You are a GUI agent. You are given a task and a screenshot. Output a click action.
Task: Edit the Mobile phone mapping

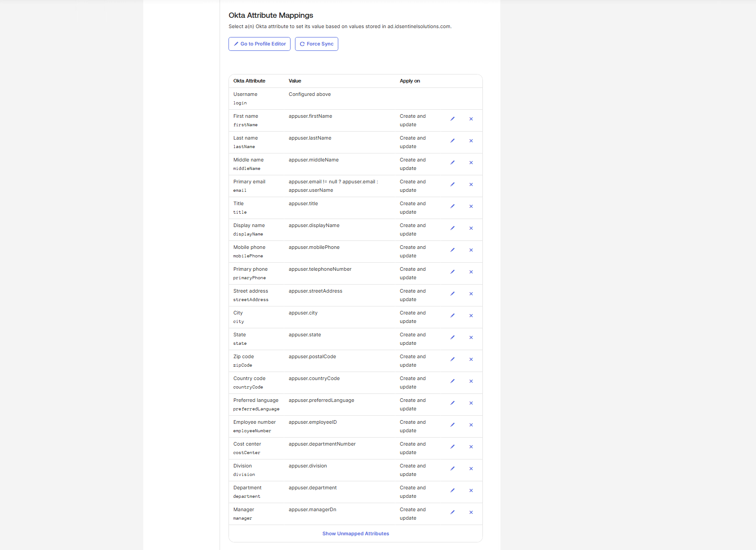click(x=453, y=250)
